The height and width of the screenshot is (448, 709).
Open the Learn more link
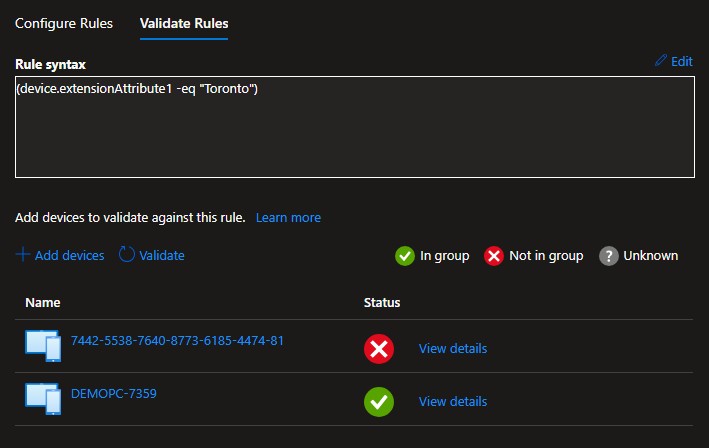[x=288, y=217]
